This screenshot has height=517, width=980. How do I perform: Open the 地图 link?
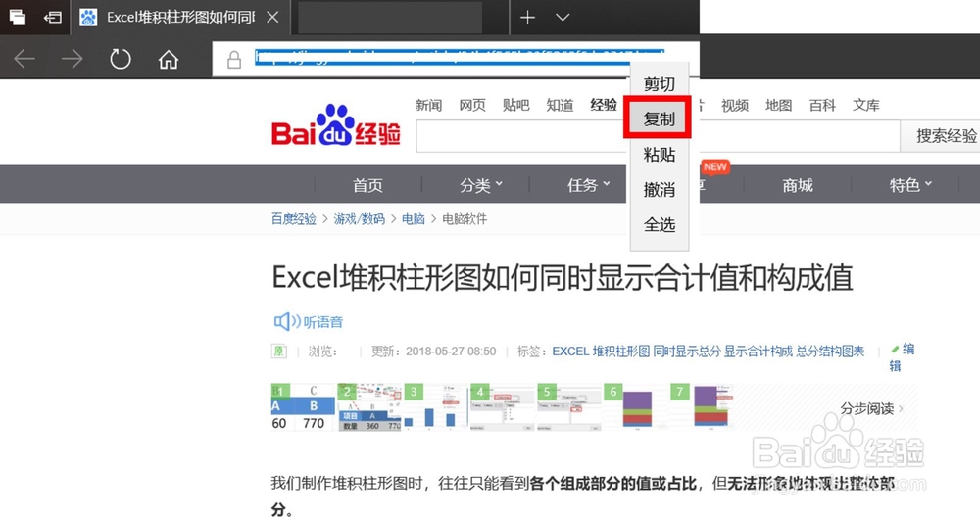coord(779,105)
